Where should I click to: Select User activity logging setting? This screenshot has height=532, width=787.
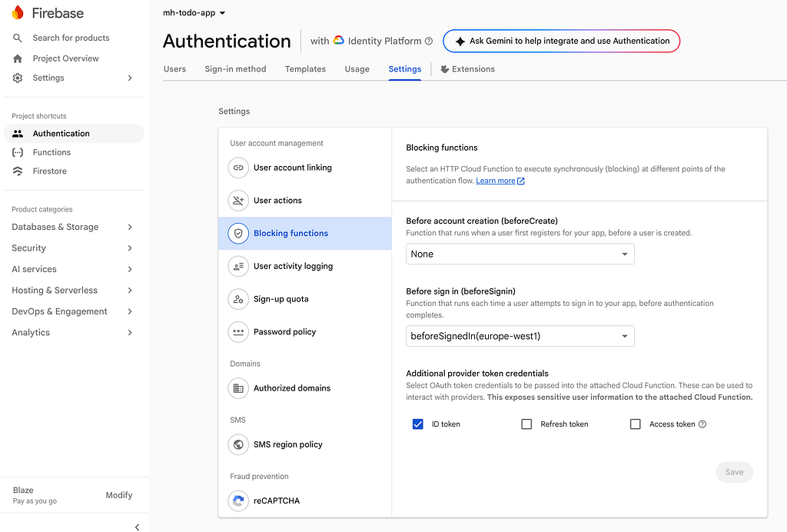(x=304, y=266)
